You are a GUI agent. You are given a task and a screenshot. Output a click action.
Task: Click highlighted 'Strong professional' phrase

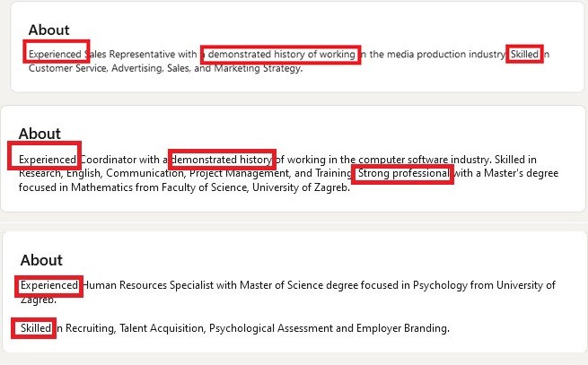[403, 174]
